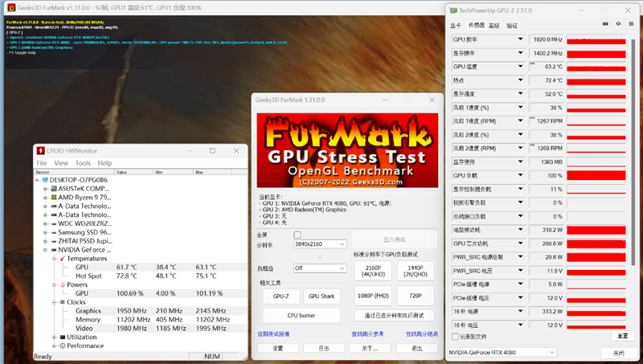This screenshot has height=364, width=643.
Task: Open the 近期测试报表 link
Action: pos(273,334)
